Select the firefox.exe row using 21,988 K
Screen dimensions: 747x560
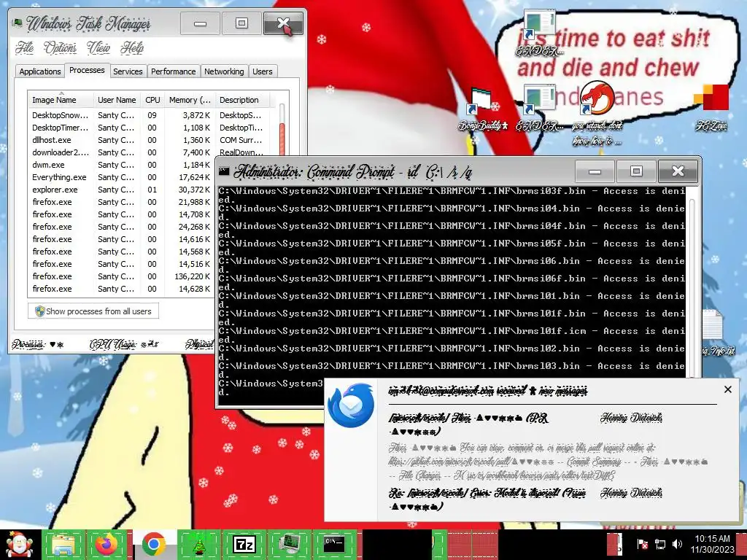122,202
